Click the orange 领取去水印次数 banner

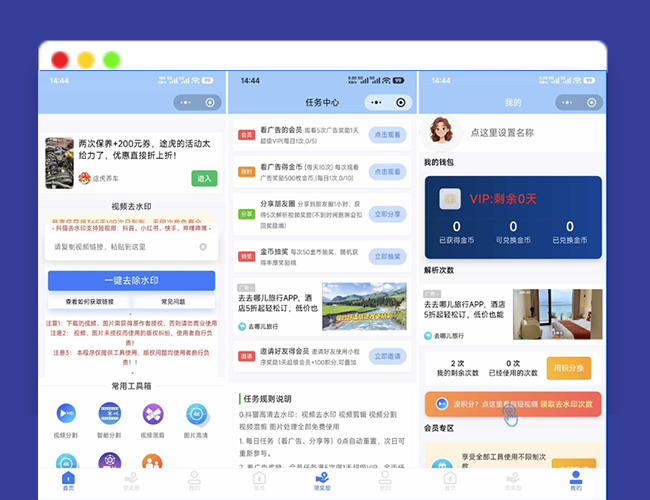(513, 404)
